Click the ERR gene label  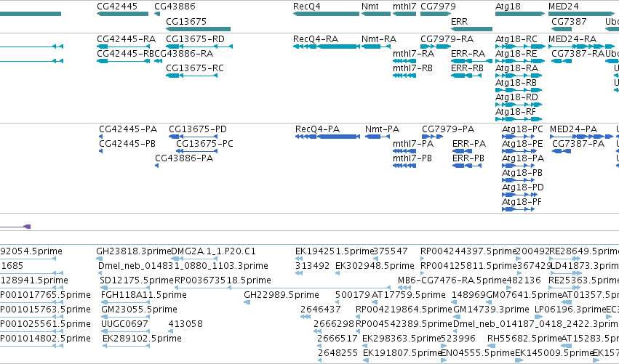point(459,21)
